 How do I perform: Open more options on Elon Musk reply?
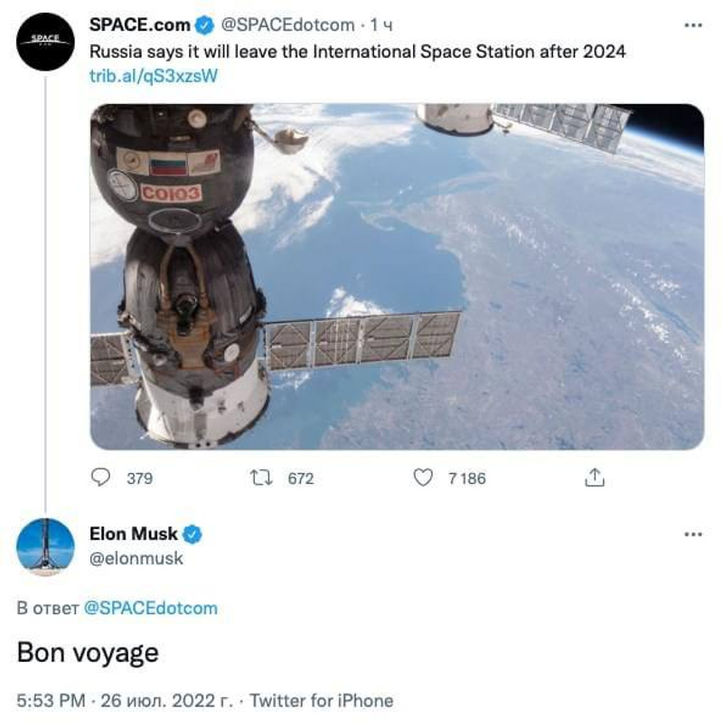693,534
